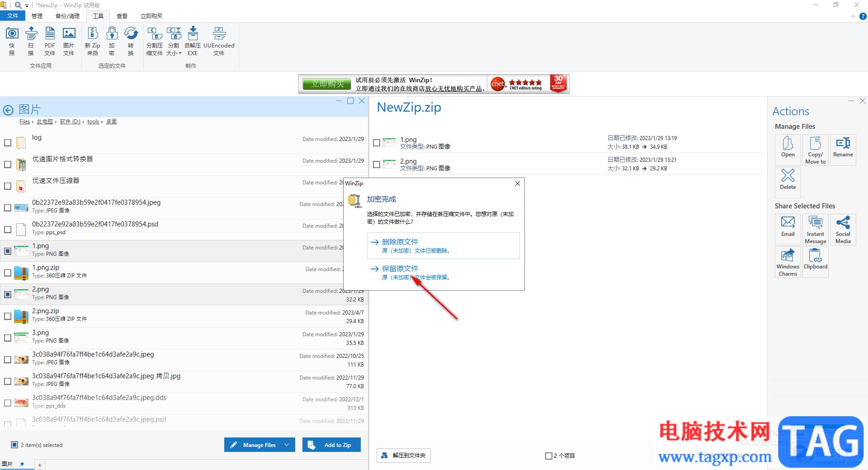This screenshot has height=470, width=868.
Task: Click the Delete action icon
Action: [788, 182]
